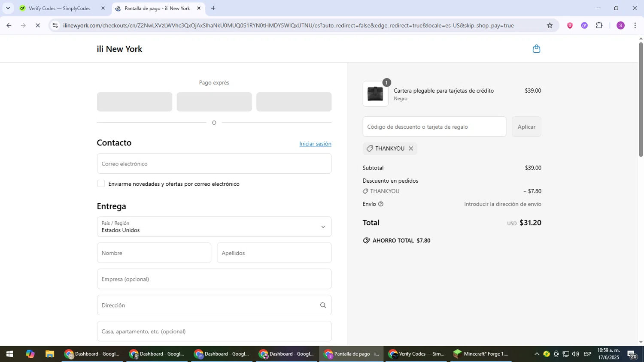The image size is (644, 362).
Task: Remove the THANKYOU discount code tag
Action: [x=411, y=148]
